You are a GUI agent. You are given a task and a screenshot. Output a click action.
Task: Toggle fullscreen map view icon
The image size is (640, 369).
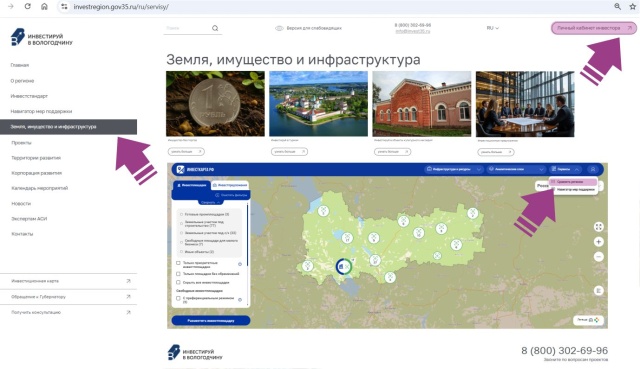click(x=598, y=227)
